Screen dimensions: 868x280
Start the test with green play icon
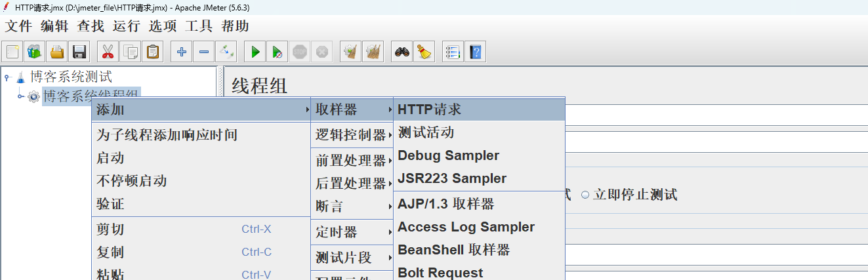(x=255, y=51)
